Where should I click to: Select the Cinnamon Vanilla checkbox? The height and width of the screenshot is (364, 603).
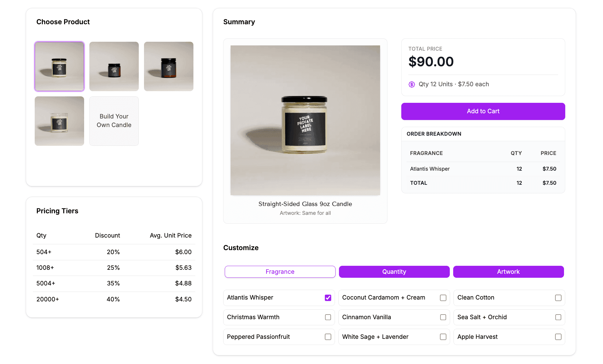(443, 317)
